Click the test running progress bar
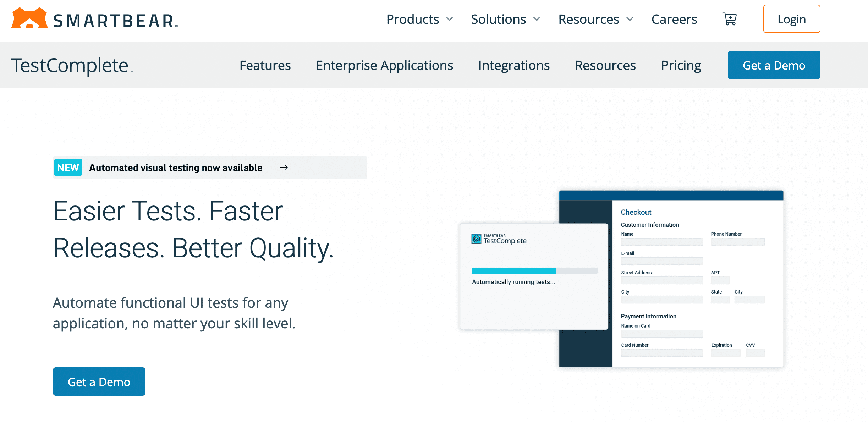 point(534,271)
